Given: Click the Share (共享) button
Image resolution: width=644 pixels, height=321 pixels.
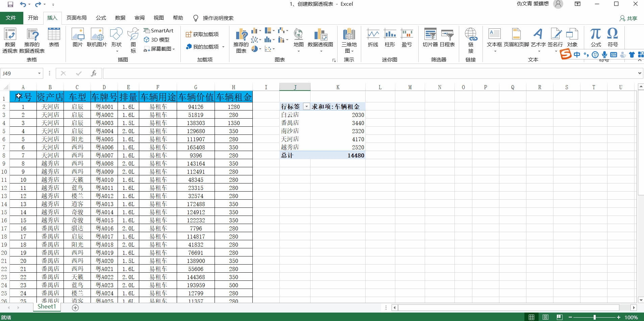Looking at the screenshot, I should click(628, 18).
